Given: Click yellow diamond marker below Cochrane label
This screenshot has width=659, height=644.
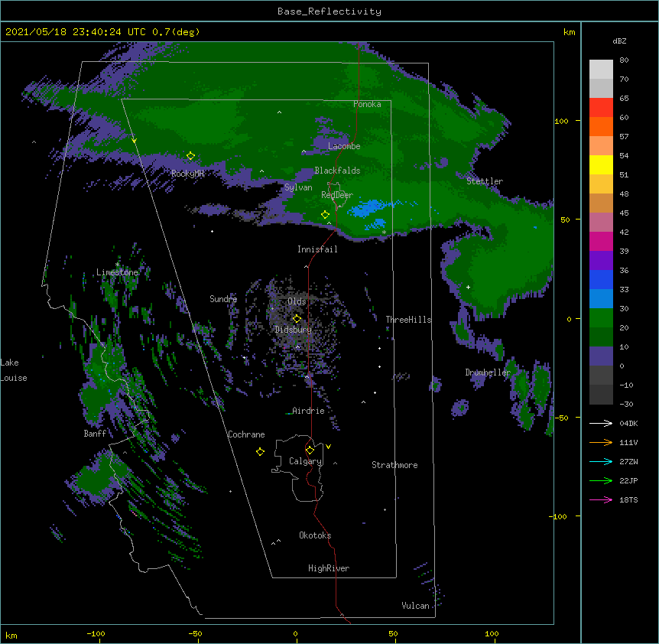Looking at the screenshot, I should click(x=260, y=451).
